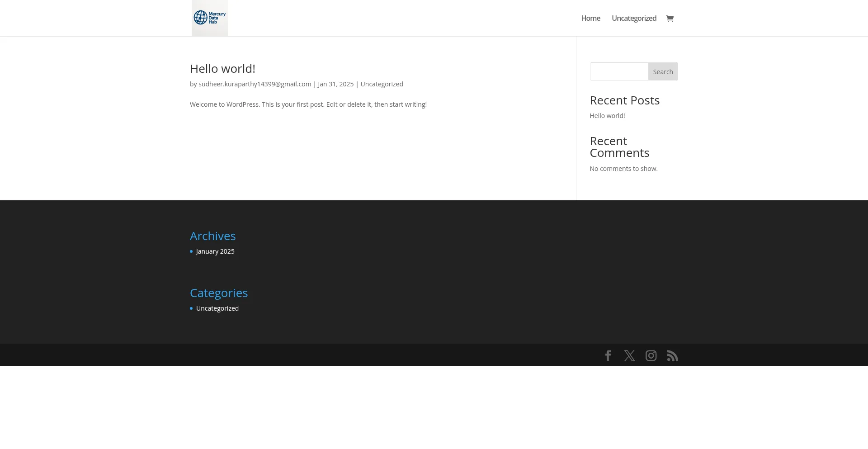Click the Categories heading in footer
This screenshot has width=868, height=449.
[x=219, y=293]
